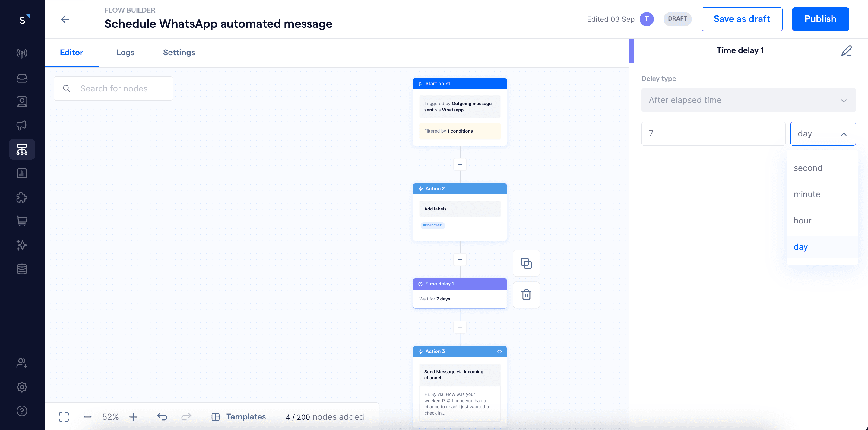Toggle visibility eye icon on Action 3

[499, 351]
